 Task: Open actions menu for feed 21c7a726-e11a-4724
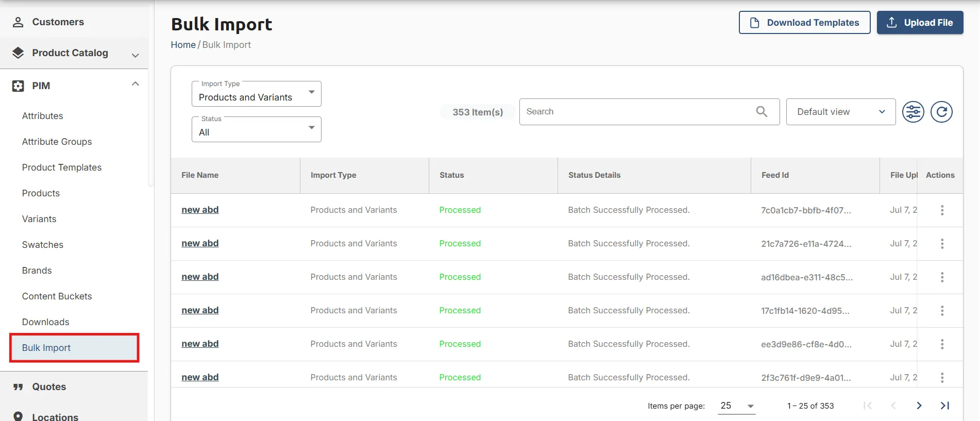tap(942, 244)
